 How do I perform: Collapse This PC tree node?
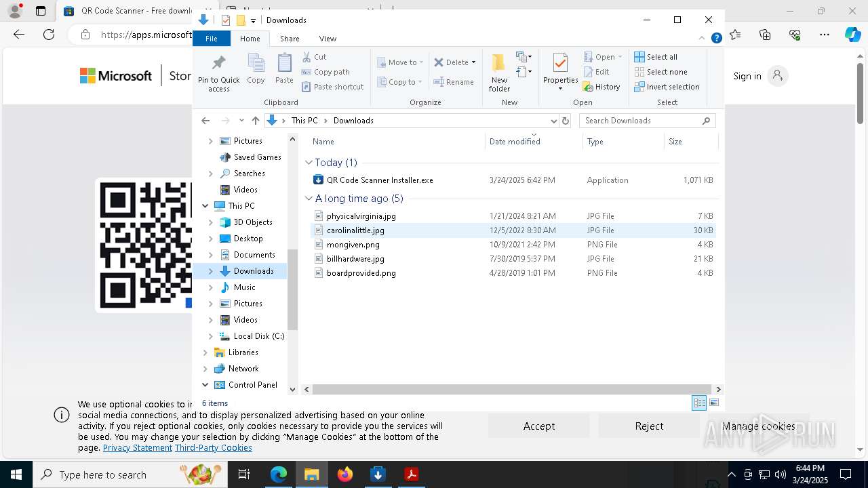point(205,206)
